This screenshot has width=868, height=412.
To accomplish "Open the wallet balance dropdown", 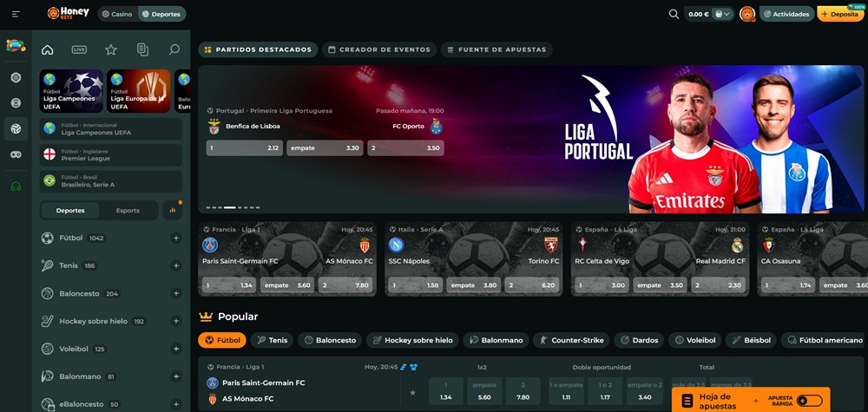I will [722, 14].
